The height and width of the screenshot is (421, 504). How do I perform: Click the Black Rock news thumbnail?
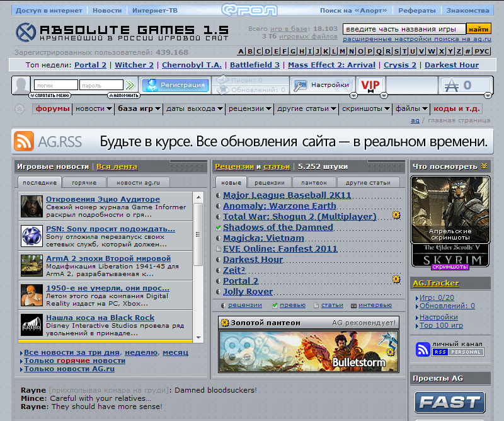click(32, 325)
